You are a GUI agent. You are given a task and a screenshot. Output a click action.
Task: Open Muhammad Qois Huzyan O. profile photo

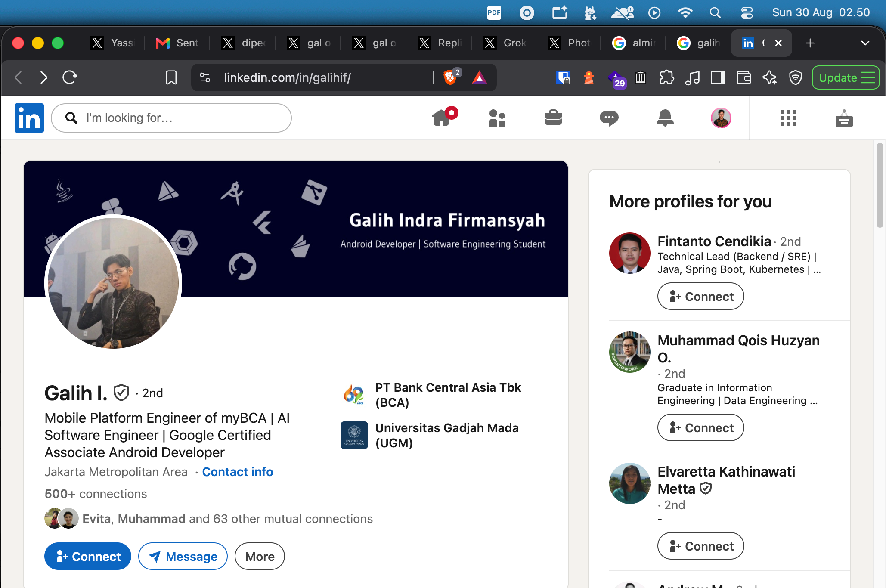click(x=630, y=352)
